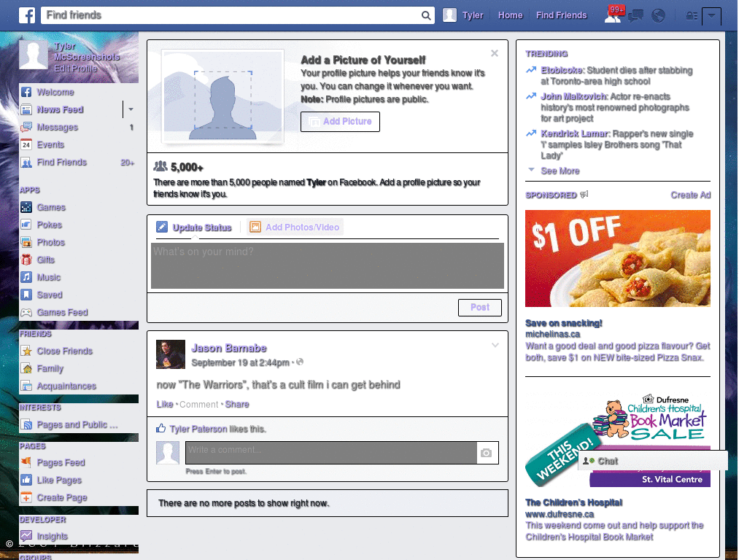The image size is (747, 560).
Task: Click Tyler profile avatar in top bar
Action: click(449, 15)
